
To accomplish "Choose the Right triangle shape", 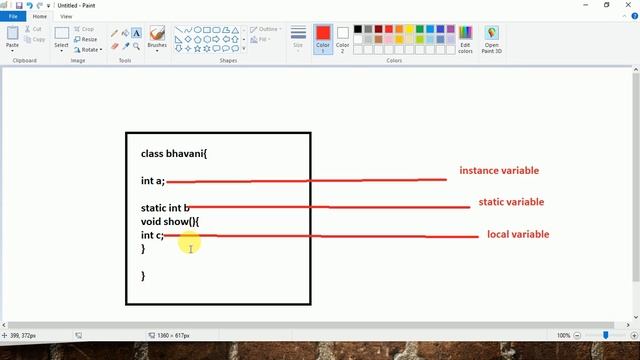I will click(179, 40).
